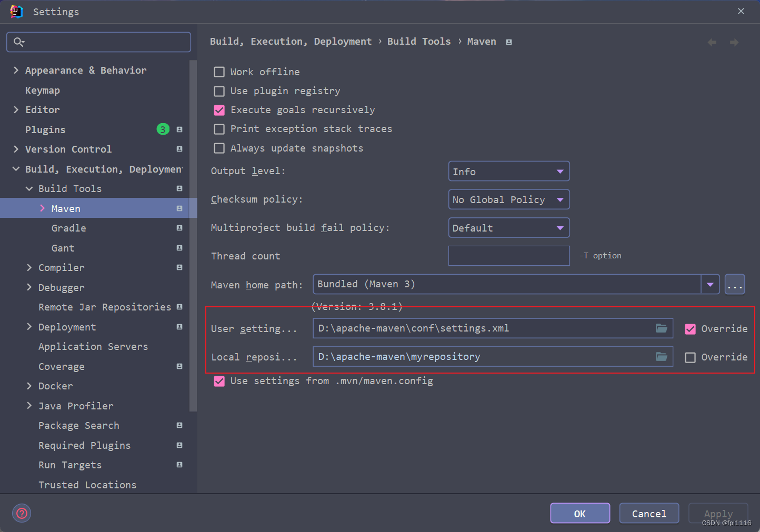Open Trusted Locations settings

[x=87, y=485]
